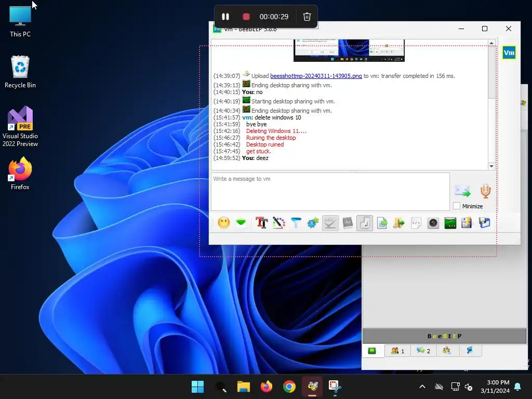
Task: Click the Vm user avatar button
Action: click(x=509, y=52)
